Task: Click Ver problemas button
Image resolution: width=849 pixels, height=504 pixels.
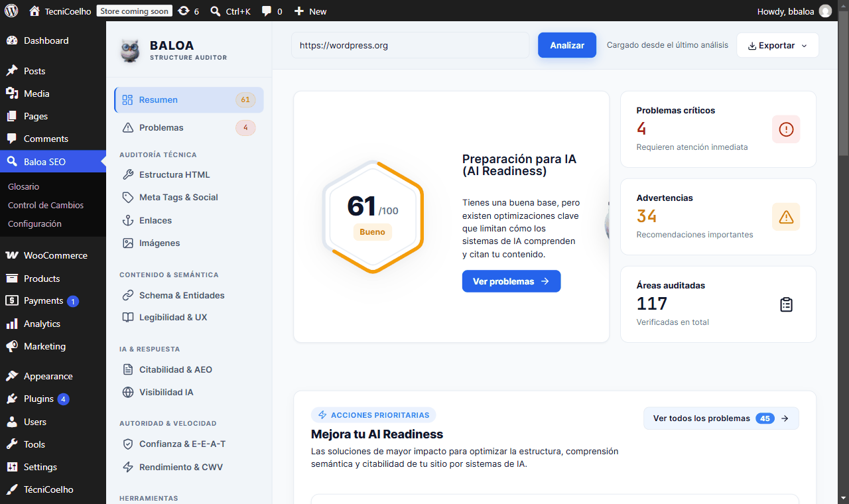Action: (511, 281)
